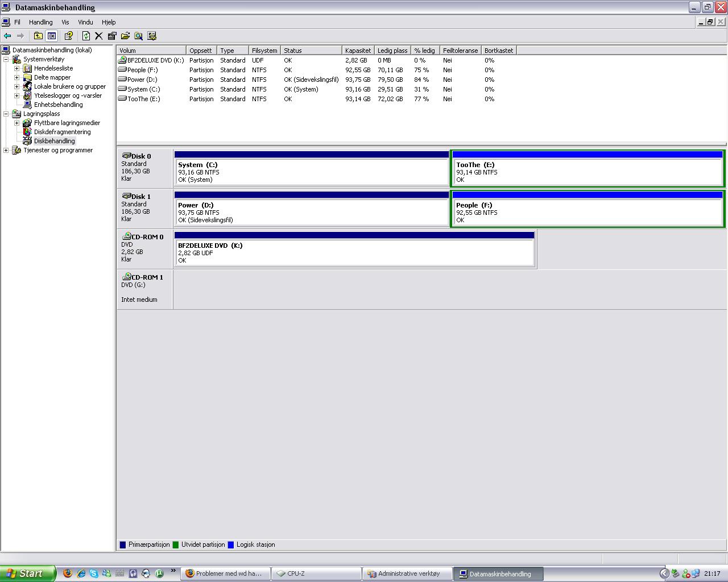Select Enhetsbehandling in the tree
The image size is (728, 582).
(x=58, y=105)
